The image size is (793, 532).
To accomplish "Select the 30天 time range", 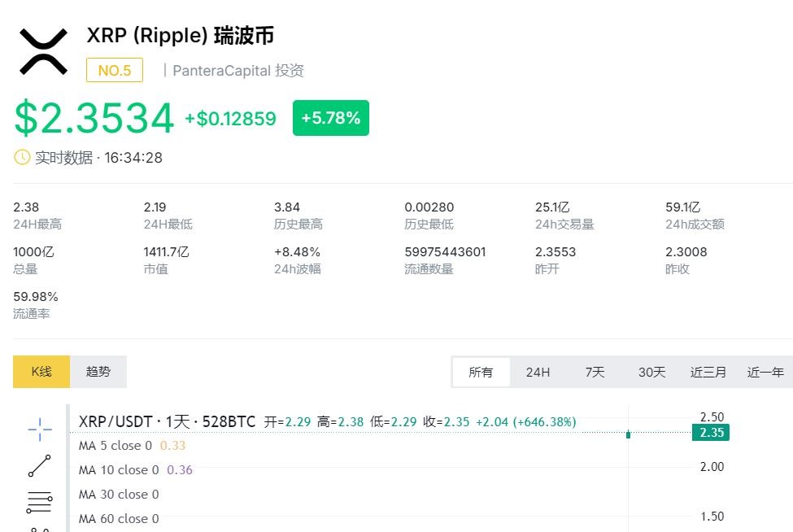I will (651, 373).
